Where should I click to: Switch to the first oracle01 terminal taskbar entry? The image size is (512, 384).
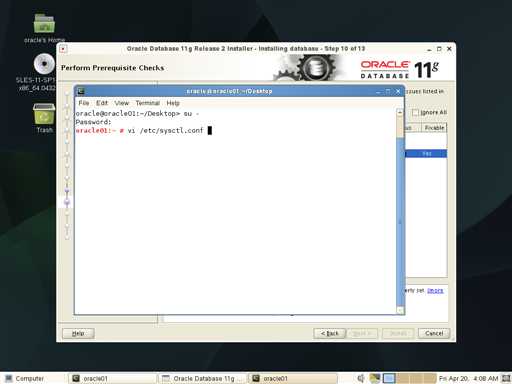(x=112, y=378)
